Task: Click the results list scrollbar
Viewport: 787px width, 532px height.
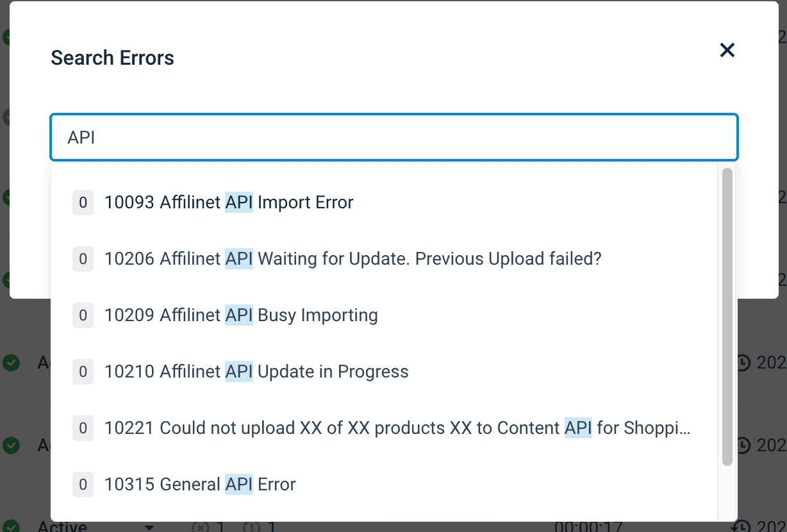Action: click(727, 315)
